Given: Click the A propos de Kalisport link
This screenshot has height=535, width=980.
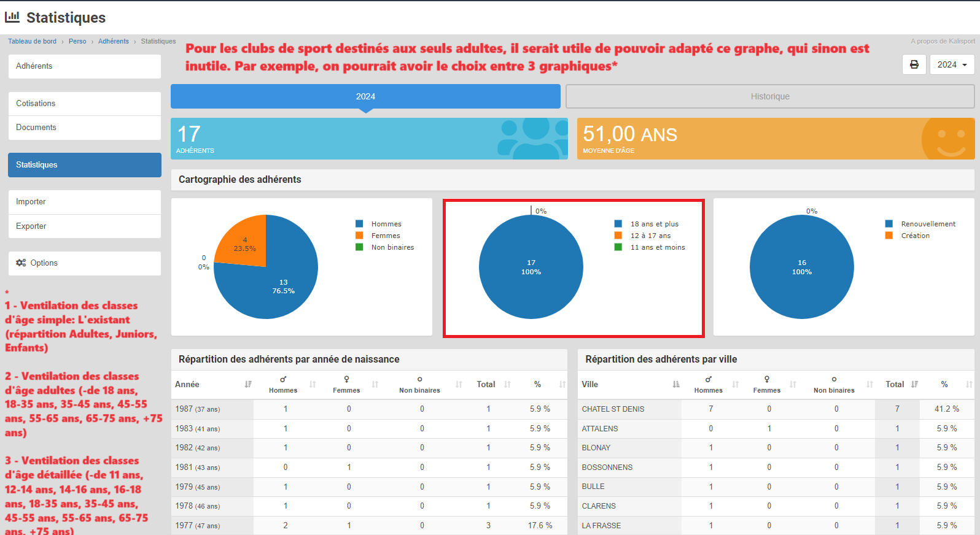Looking at the screenshot, I should [942, 41].
